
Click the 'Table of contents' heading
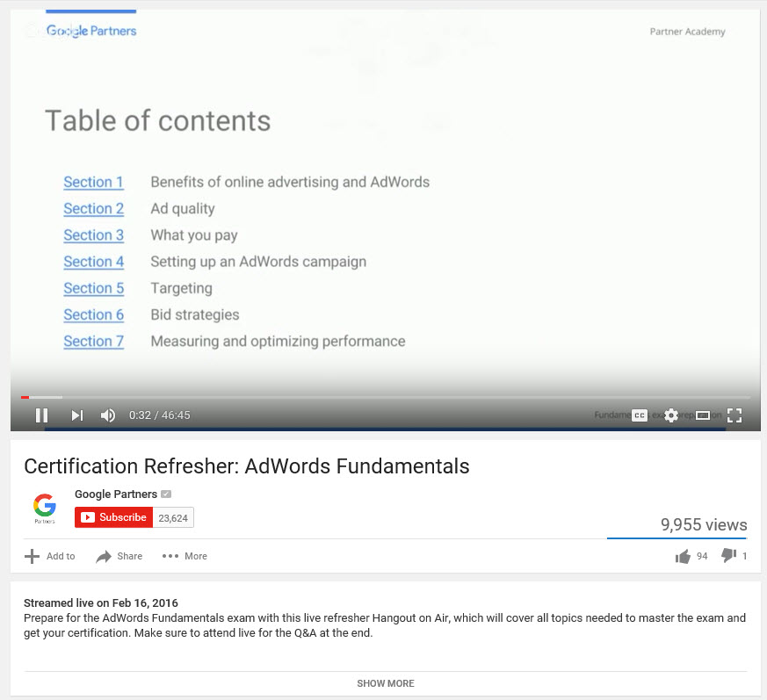[x=157, y=121]
